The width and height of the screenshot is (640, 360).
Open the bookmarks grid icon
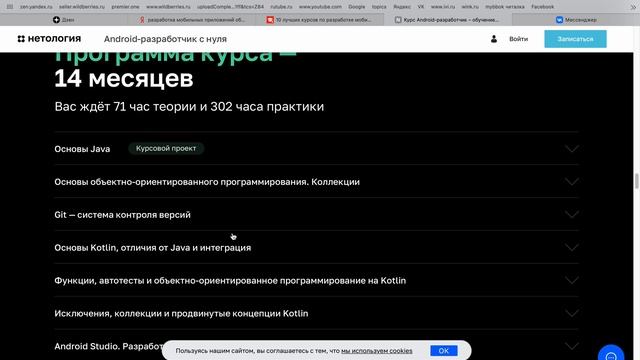click(10, 7)
